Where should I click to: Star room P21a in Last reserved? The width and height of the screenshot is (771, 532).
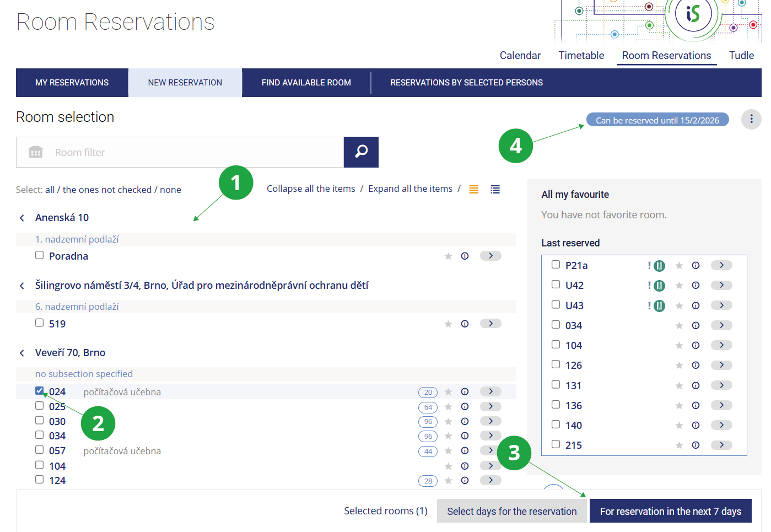pyautogui.click(x=679, y=266)
